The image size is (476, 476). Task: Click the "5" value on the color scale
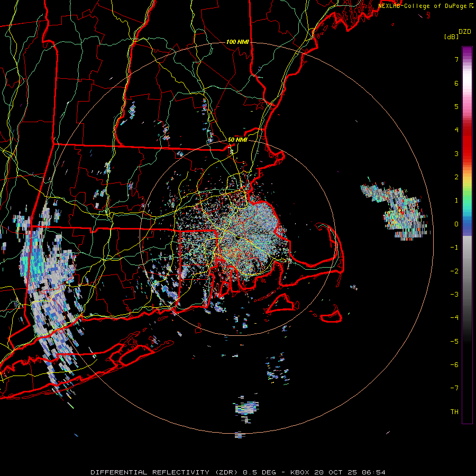click(x=456, y=106)
